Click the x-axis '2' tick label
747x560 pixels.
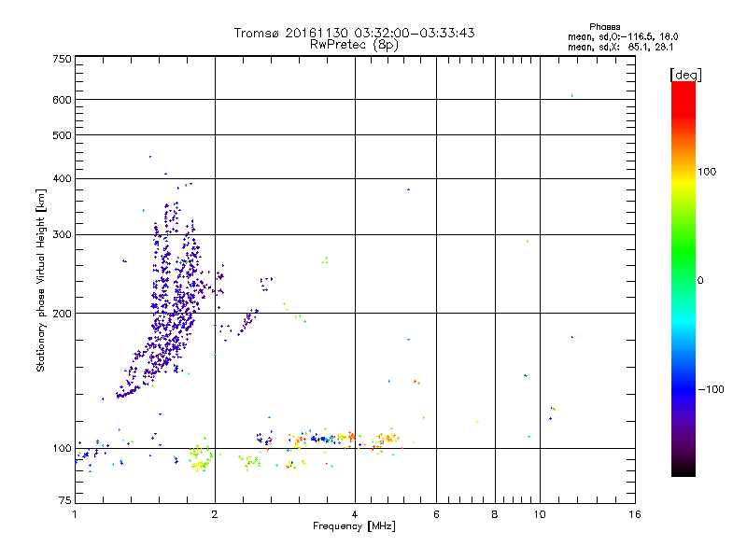click(x=215, y=514)
